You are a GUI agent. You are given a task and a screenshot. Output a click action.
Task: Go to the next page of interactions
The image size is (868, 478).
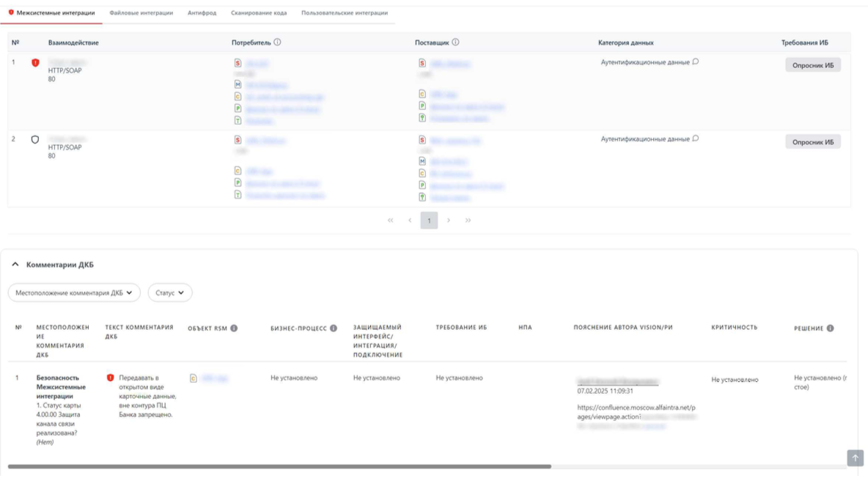point(449,221)
